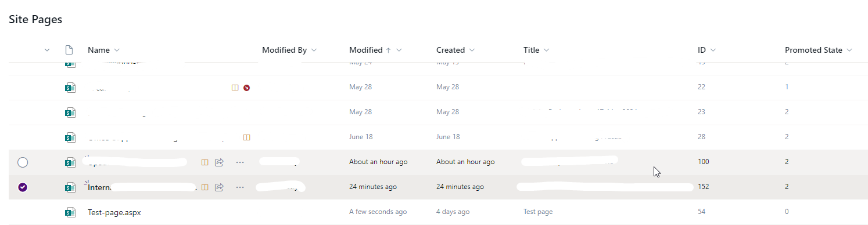
Task: Open more actions for the 24-minutes-ago row
Action: [240, 187]
